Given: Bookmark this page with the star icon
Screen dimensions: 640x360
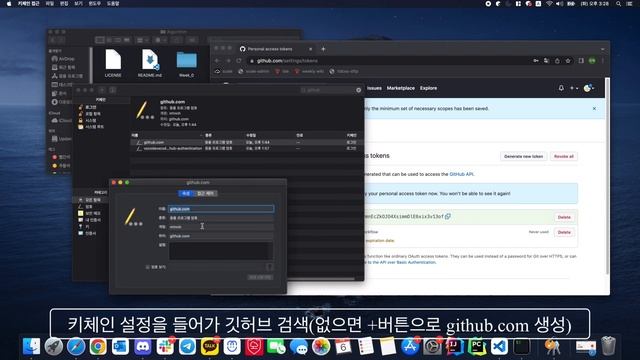Looking at the screenshot, I should [568, 61].
